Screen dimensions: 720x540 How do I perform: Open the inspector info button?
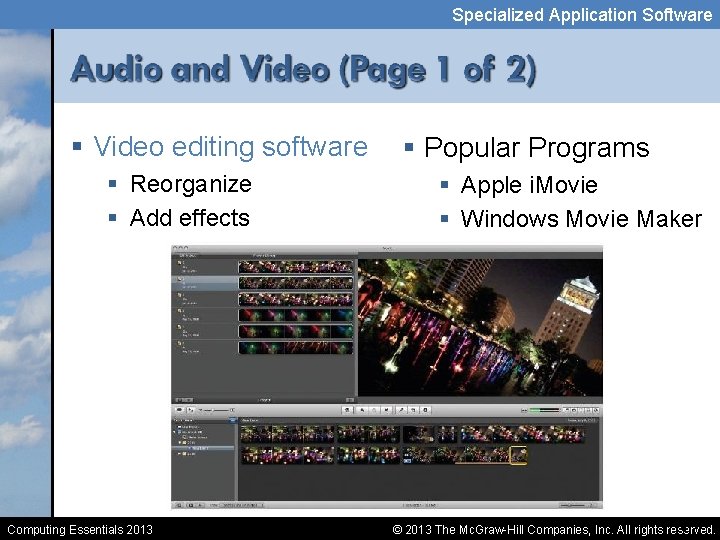pyautogui.click(x=425, y=410)
